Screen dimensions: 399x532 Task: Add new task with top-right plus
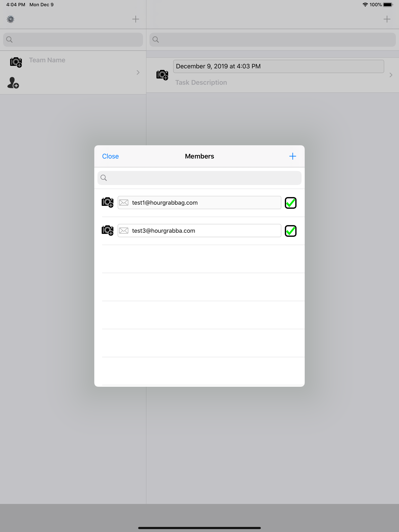[x=387, y=19]
